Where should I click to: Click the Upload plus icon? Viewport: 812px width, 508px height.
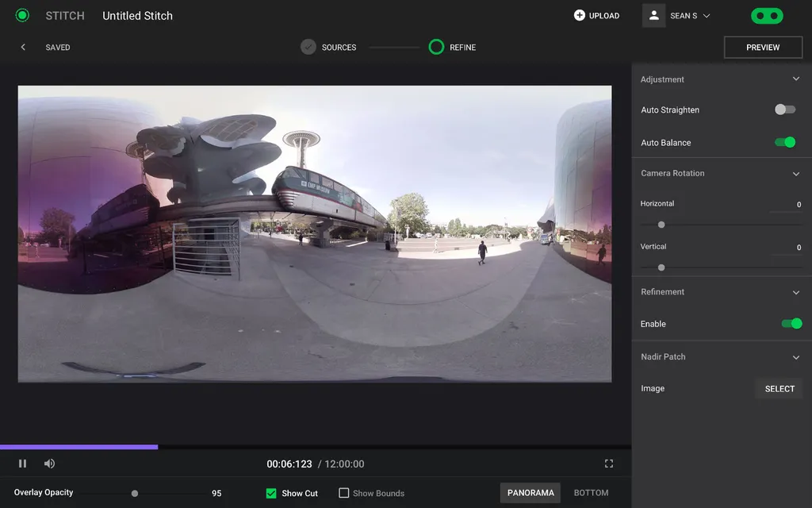point(579,15)
